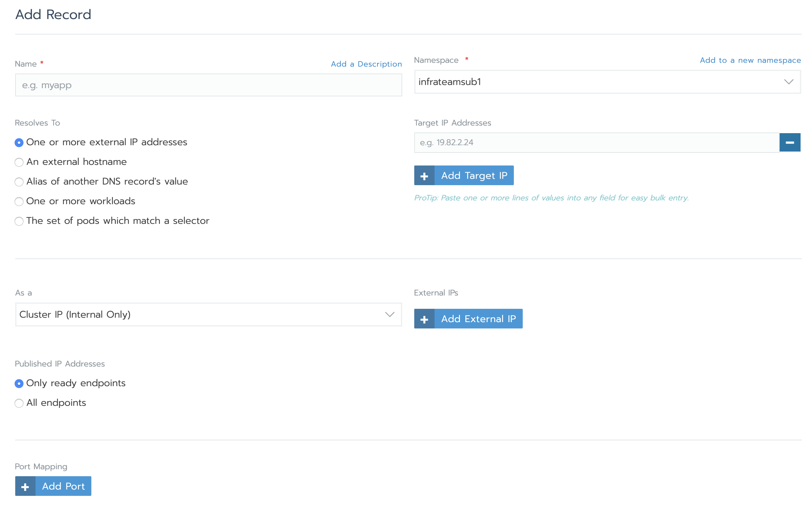Screen dimensions: 812x506
Task: Click 'Add a Description' link
Action: 366,64
